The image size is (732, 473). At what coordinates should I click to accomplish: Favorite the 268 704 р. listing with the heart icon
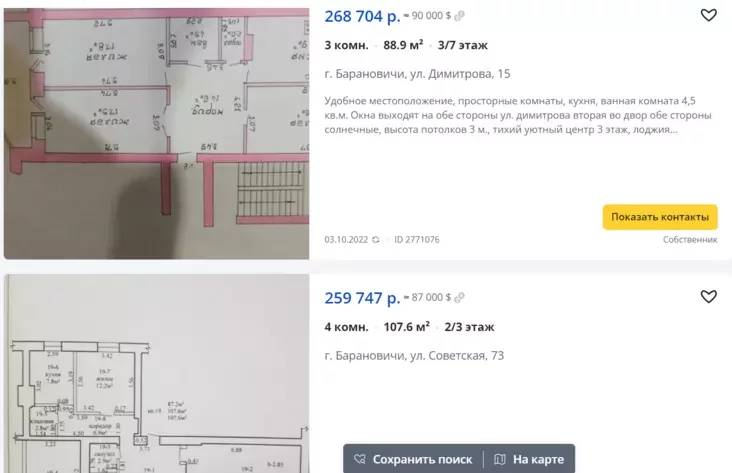pyautogui.click(x=708, y=15)
